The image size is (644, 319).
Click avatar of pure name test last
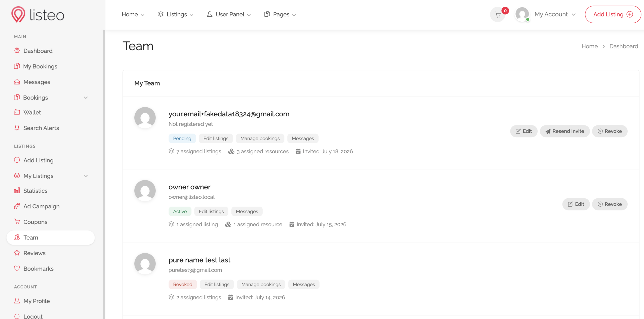point(145,263)
